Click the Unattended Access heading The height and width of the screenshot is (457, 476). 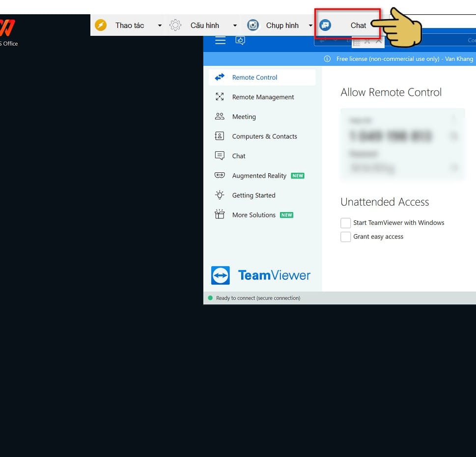[385, 202]
